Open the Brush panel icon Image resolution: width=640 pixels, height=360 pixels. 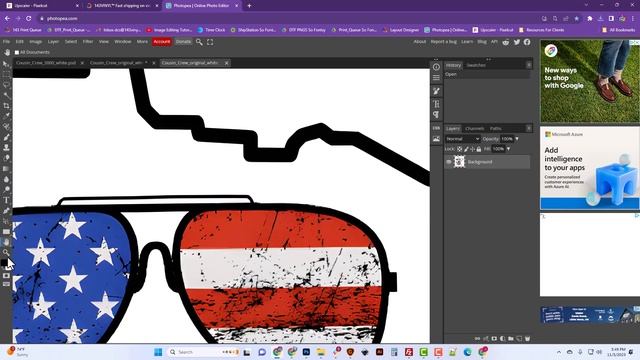click(436, 91)
